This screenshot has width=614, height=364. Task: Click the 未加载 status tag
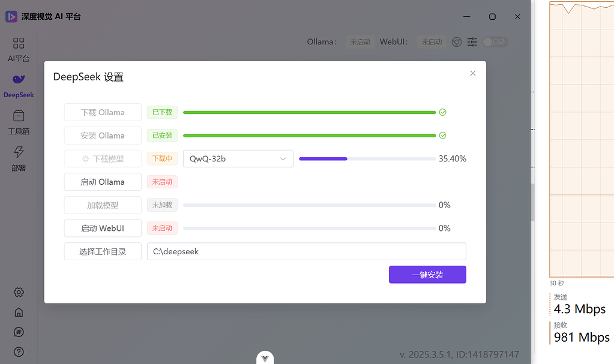point(162,205)
